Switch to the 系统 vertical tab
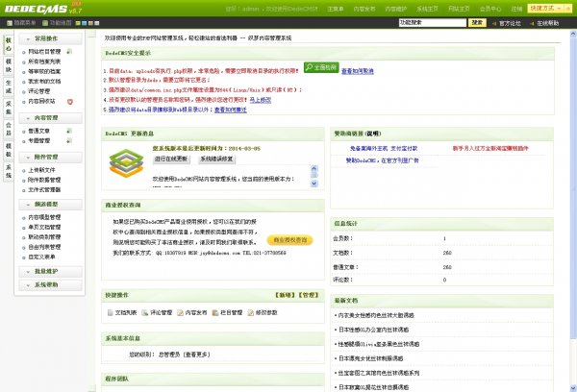Screen dimensions: 577x392 8,171
